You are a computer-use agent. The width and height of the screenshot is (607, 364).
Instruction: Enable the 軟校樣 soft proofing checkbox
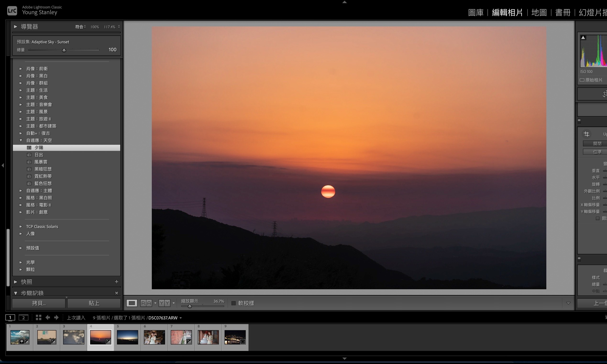pos(233,304)
